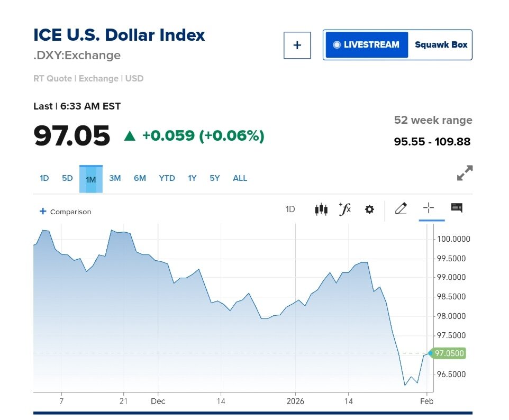Image resolution: width=509 pixels, height=420 pixels.
Task: Show ALL historical data range
Action: tap(240, 178)
